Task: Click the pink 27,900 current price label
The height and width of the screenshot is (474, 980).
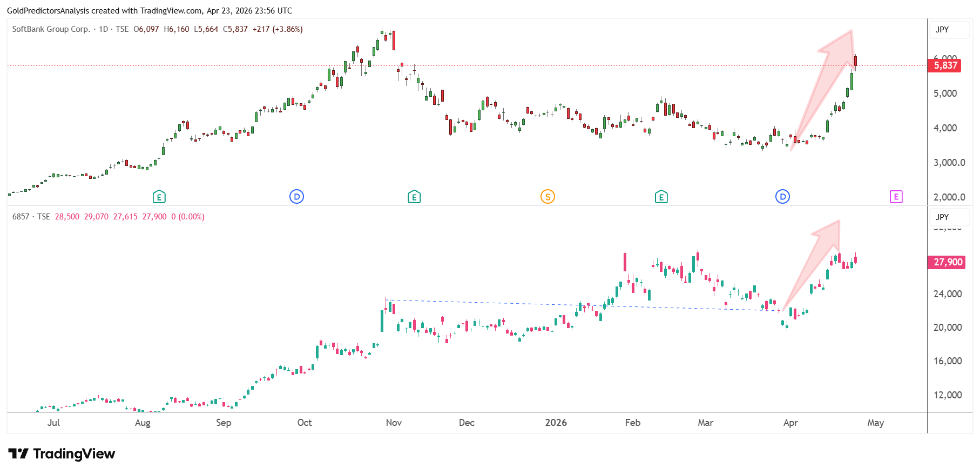Action: pos(945,262)
